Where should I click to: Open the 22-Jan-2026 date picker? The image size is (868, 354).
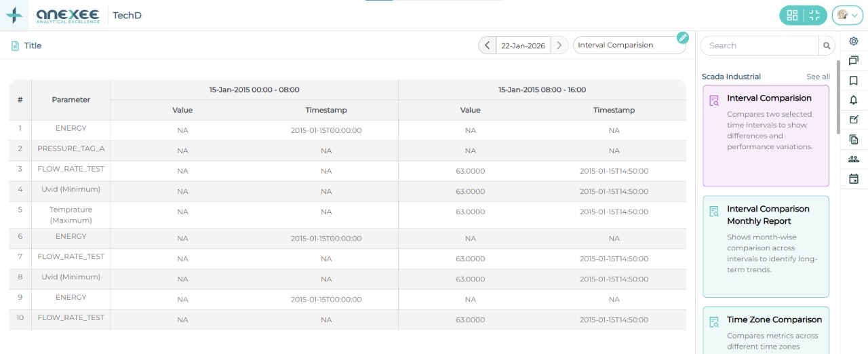click(523, 45)
